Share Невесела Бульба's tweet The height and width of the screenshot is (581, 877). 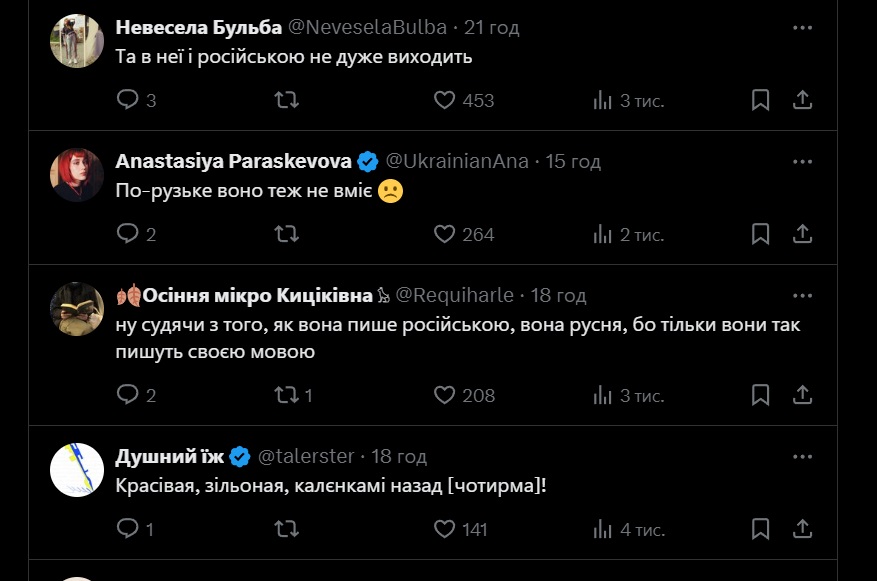[802, 100]
